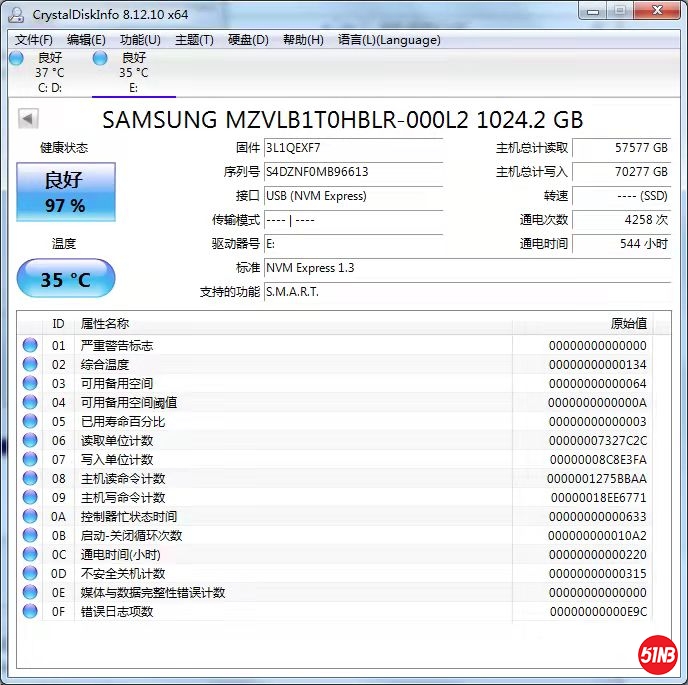Viewport: 688px width, 685px height.
Task: Click status orb for attribute 0A
Action: (x=30, y=516)
